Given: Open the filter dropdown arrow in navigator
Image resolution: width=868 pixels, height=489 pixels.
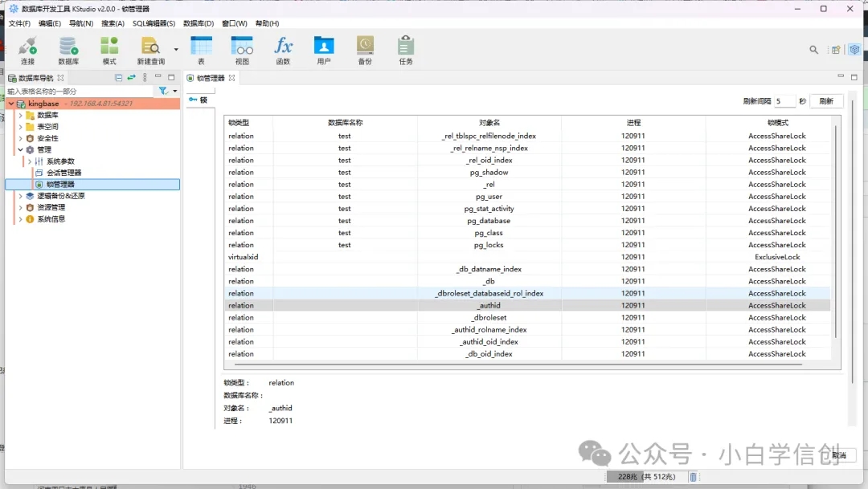Looking at the screenshot, I should [175, 91].
